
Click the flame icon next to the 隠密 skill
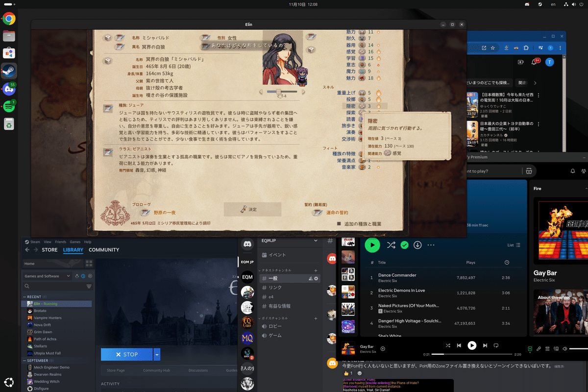tap(378, 106)
